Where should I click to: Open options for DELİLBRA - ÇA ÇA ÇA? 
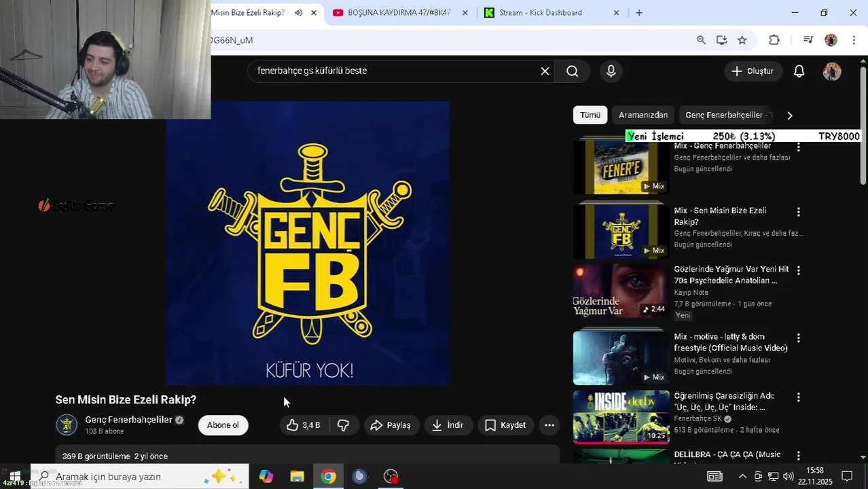(799, 456)
